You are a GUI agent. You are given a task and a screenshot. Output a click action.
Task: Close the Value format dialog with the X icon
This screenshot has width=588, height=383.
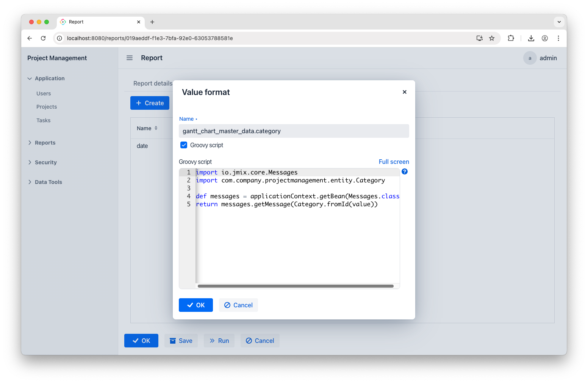click(x=404, y=92)
